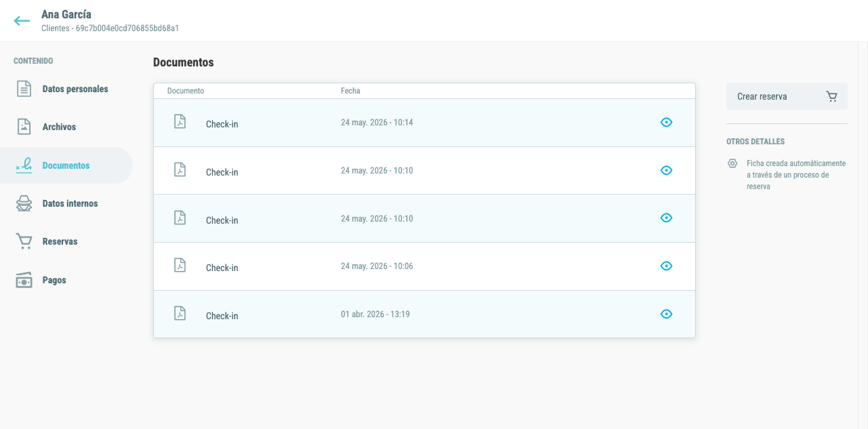The width and height of the screenshot is (868, 429).
Task: View the Check-in document from 01 abr. 13:19
Action: point(667,314)
